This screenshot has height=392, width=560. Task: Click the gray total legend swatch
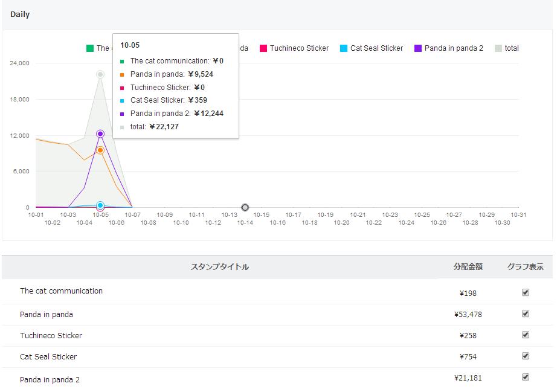[x=498, y=48]
